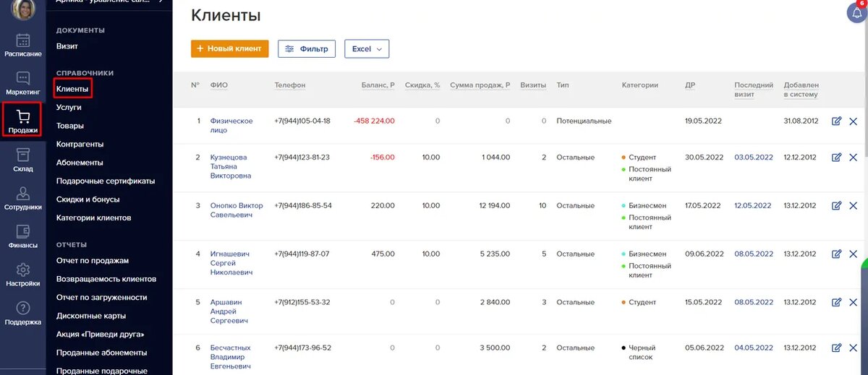The image size is (868, 375).
Task: Open Возвращаемость клиентов report
Action: 106,279
